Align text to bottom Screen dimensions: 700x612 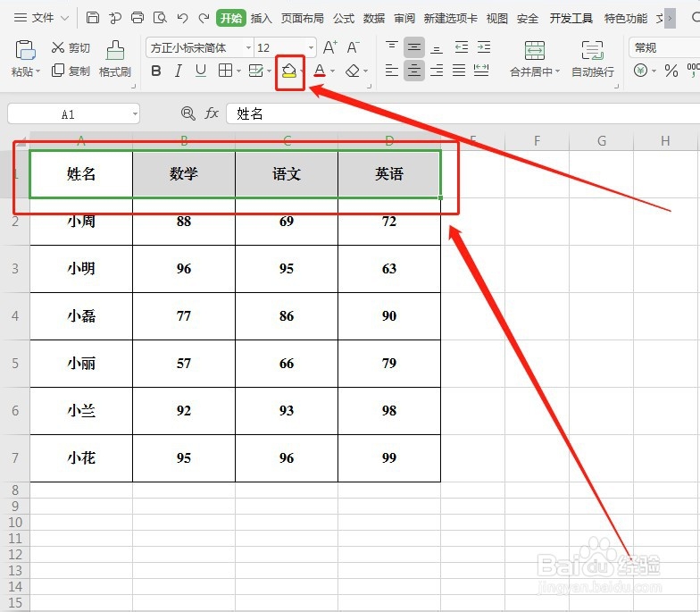pos(436,48)
